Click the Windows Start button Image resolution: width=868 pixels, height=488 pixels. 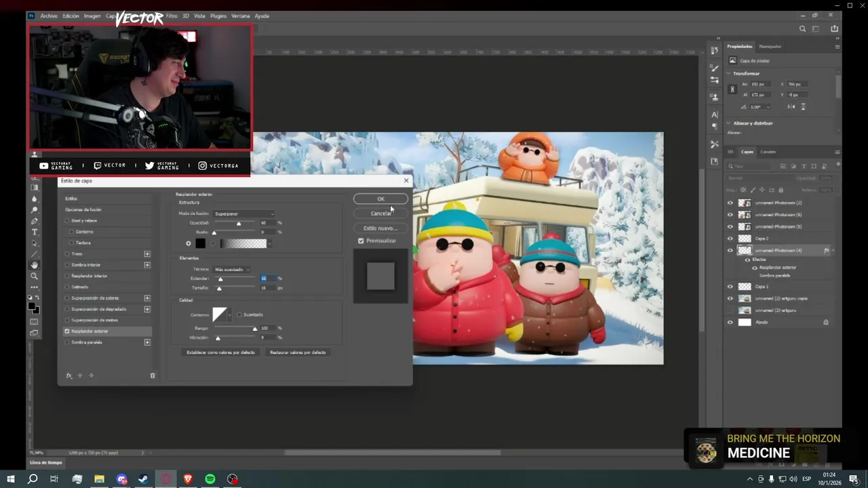coord(11,479)
